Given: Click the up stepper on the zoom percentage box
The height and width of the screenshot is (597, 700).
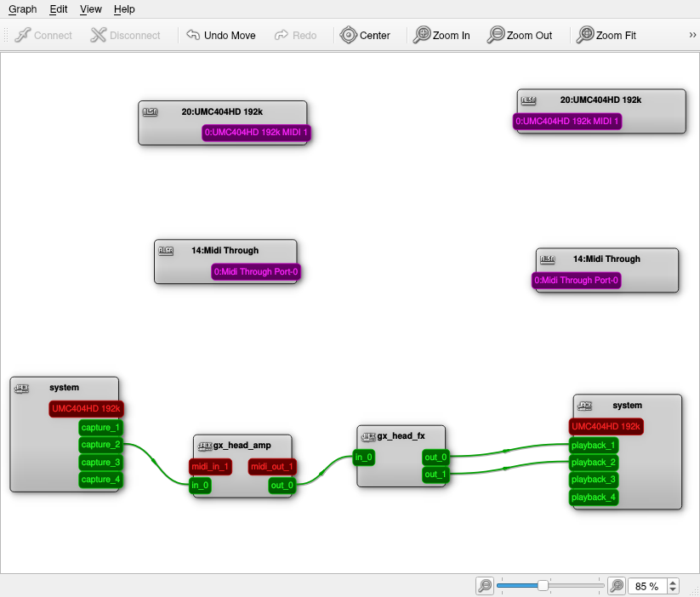Looking at the screenshot, I should 673,582.
